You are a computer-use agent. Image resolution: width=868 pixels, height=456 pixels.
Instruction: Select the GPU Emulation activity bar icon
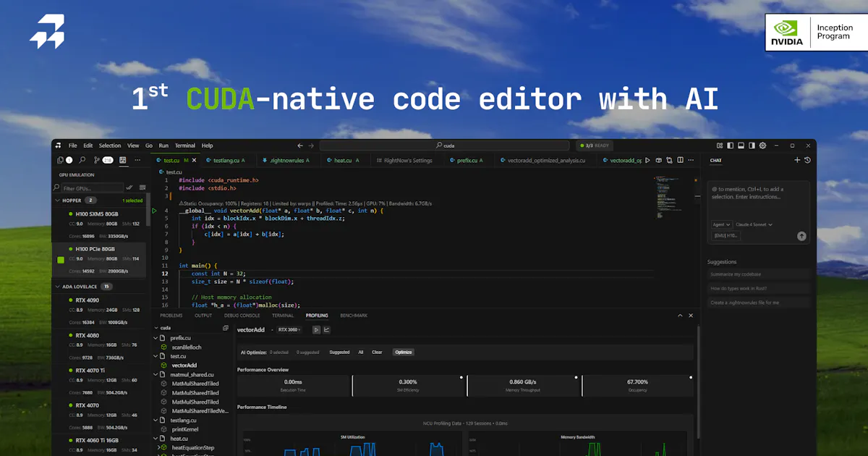123,160
